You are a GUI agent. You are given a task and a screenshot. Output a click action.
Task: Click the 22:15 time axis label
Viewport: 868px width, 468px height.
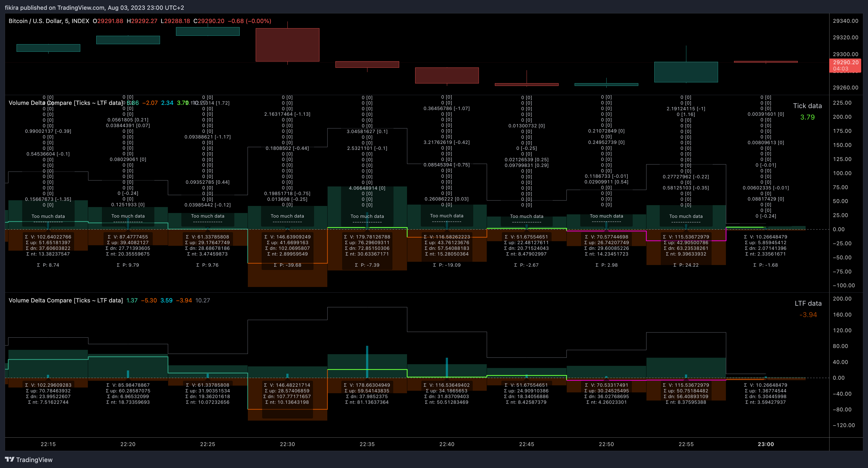click(x=48, y=444)
